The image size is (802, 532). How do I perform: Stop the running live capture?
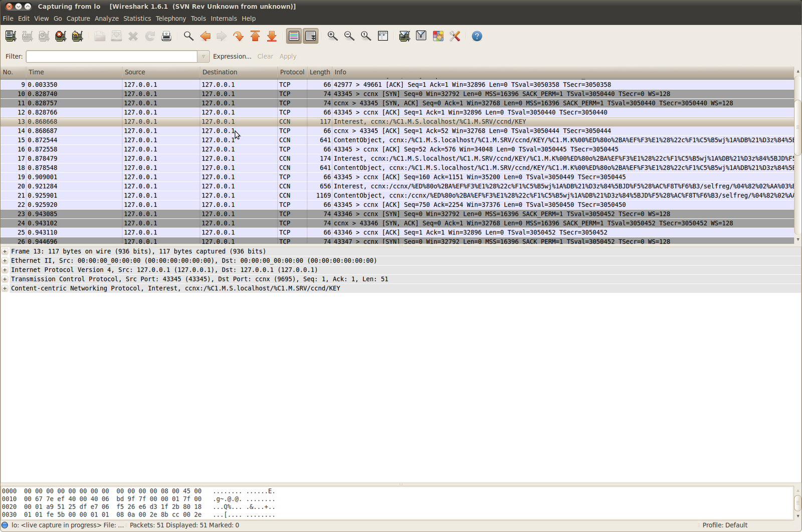point(60,36)
